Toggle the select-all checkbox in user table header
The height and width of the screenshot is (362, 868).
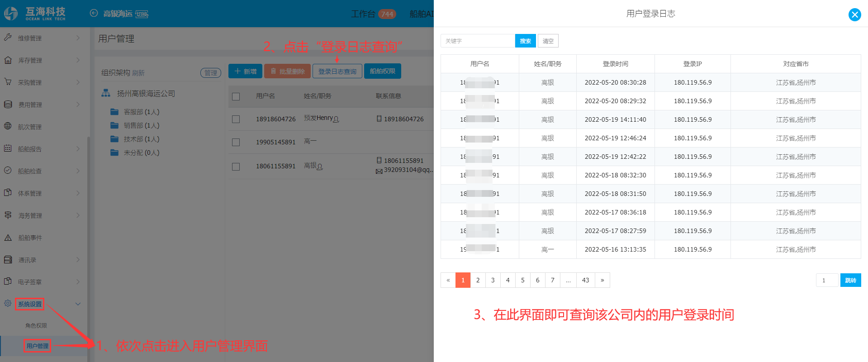[x=236, y=96]
